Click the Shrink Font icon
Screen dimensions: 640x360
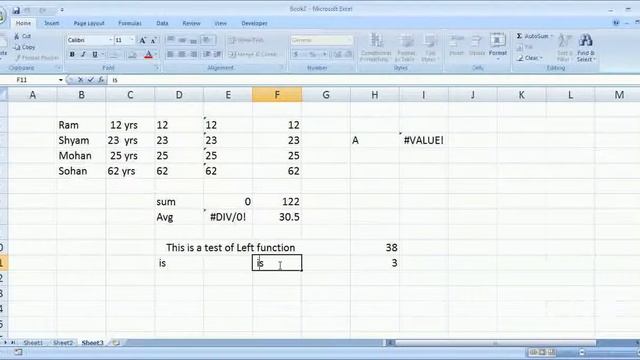pos(153,40)
